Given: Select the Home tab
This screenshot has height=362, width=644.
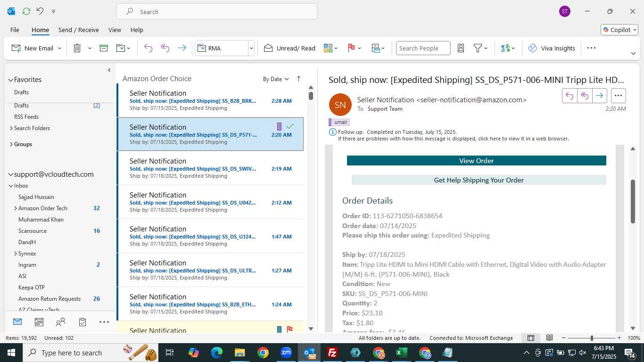Looking at the screenshot, I should 40,30.
